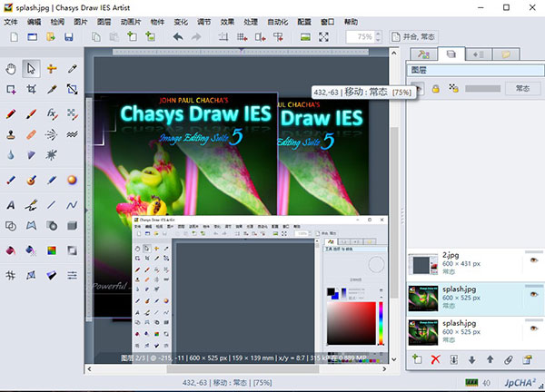This screenshot has width=545, height=392.
Task: Delete layer with red X icon
Action: coord(435,359)
